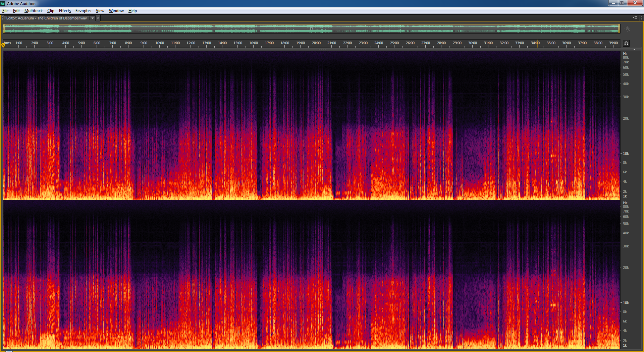Viewport: 644px width, 352px height.
Task: Open the Edit menu
Action: (16, 11)
